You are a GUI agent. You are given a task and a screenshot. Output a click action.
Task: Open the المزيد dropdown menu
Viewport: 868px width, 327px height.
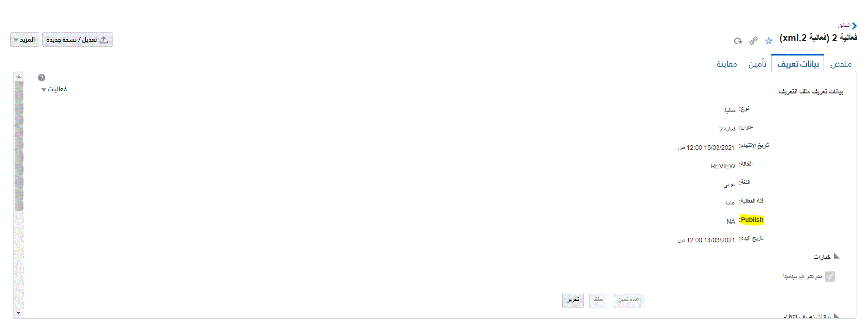pos(25,40)
